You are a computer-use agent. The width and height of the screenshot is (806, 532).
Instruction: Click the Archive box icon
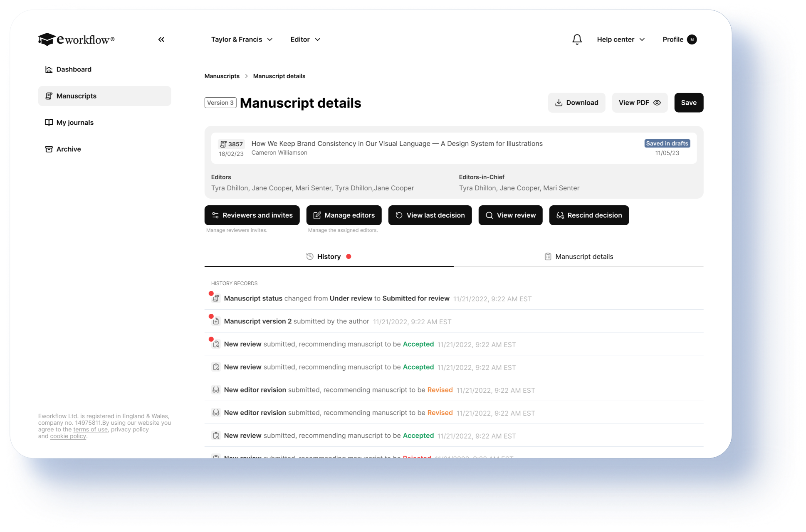(49, 149)
